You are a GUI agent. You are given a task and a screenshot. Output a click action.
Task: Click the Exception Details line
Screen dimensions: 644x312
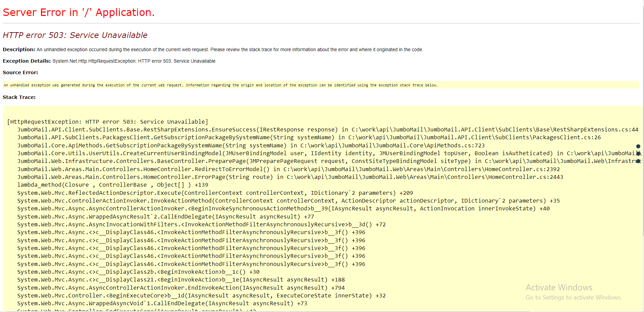coord(109,61)
